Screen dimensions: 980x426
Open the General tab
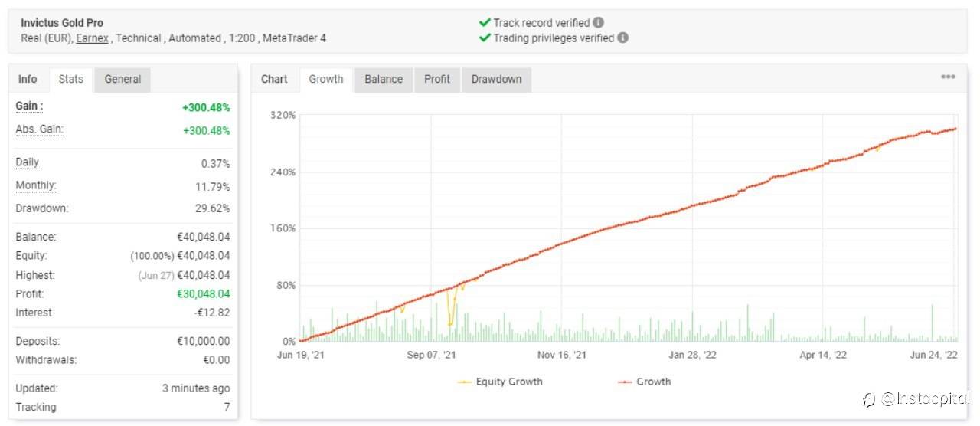click(122, 79)
